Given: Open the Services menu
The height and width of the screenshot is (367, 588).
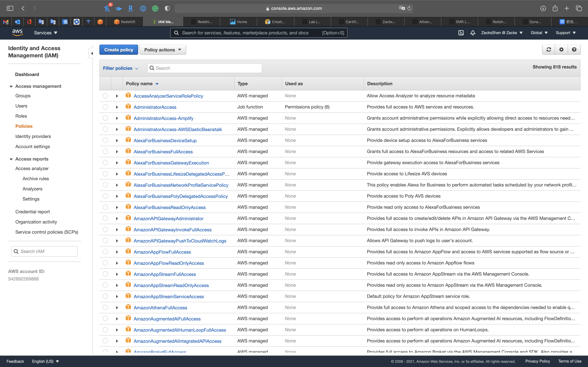Looking at the screenshot, I should point(45,33).
